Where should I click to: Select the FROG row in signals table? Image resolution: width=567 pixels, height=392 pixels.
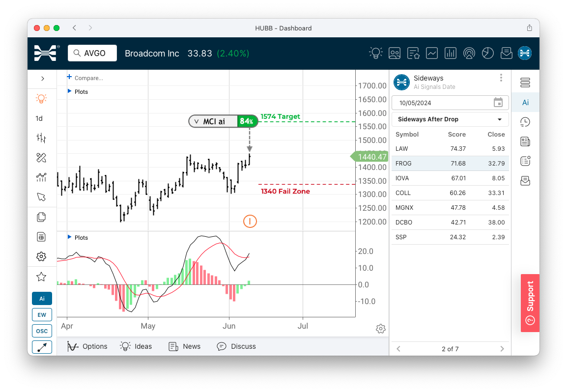450,163
